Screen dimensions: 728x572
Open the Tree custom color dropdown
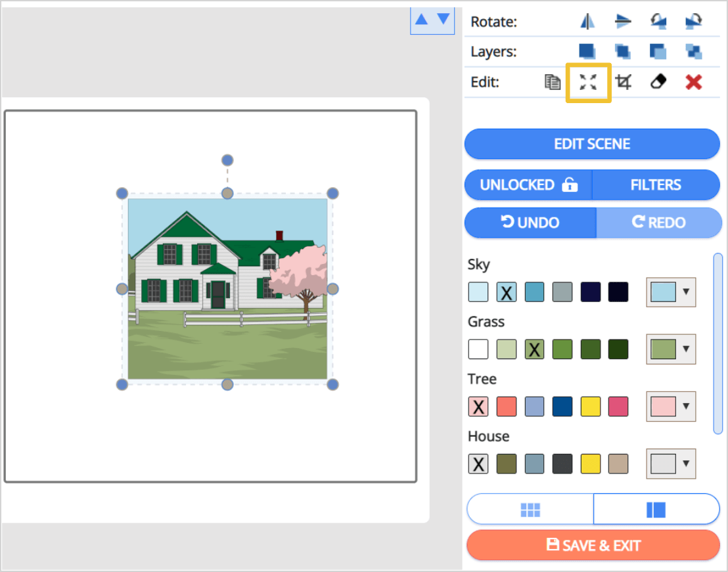click(x=671, y=407)
